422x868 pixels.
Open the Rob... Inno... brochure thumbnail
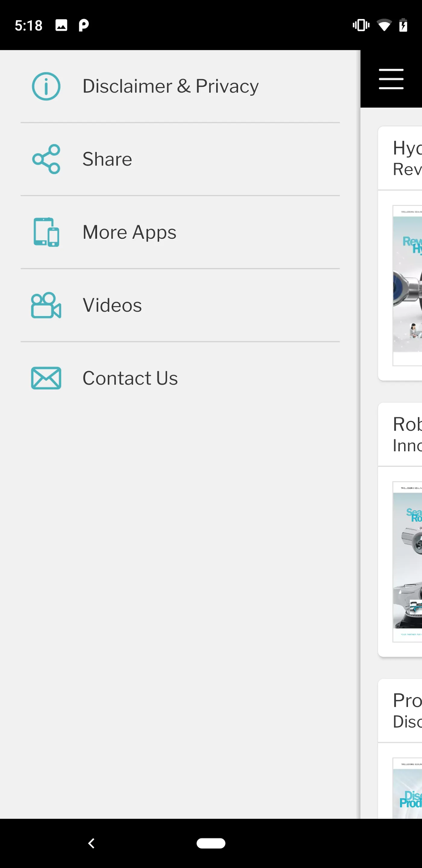tap(408, 562)
